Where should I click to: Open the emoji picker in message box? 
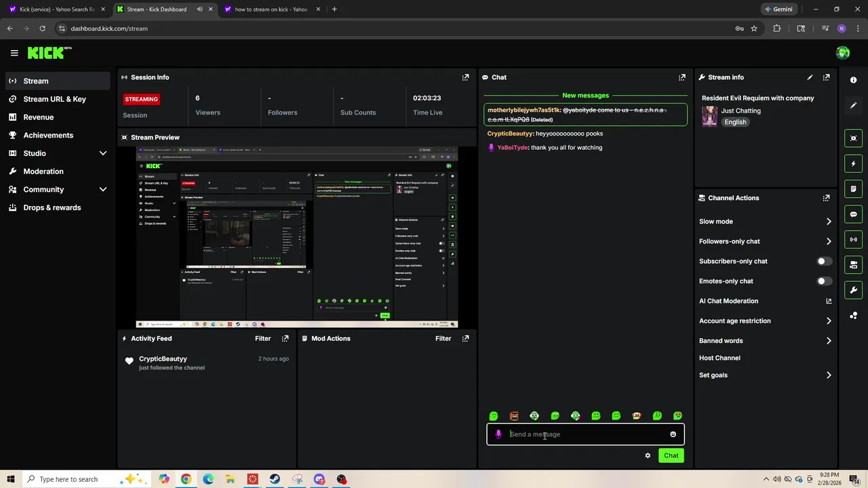click(673, 434)
